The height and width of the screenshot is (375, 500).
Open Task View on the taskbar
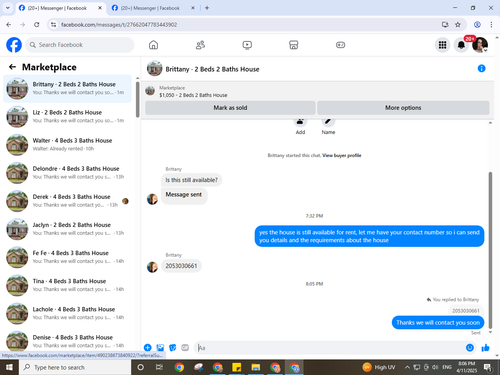[x=159, y=367]
